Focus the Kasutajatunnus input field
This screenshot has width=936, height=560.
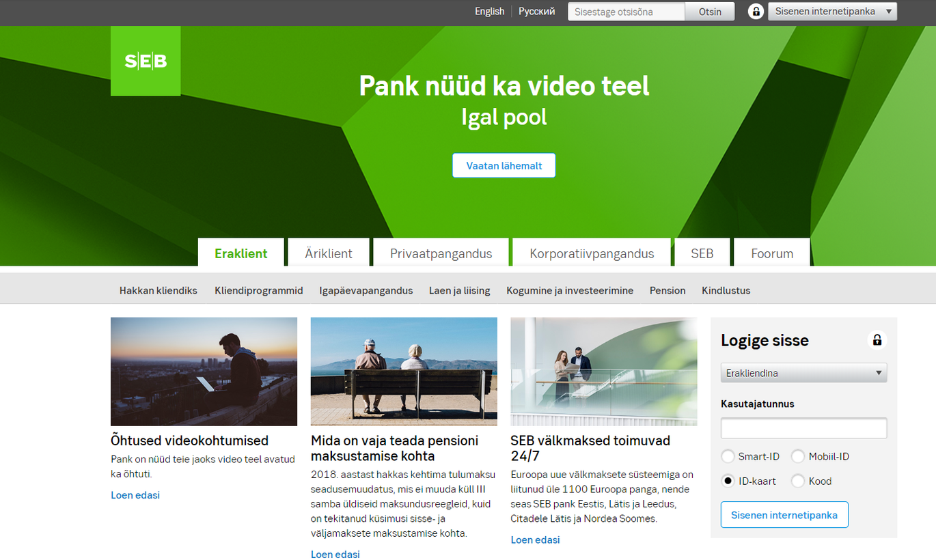coord(803,428)
